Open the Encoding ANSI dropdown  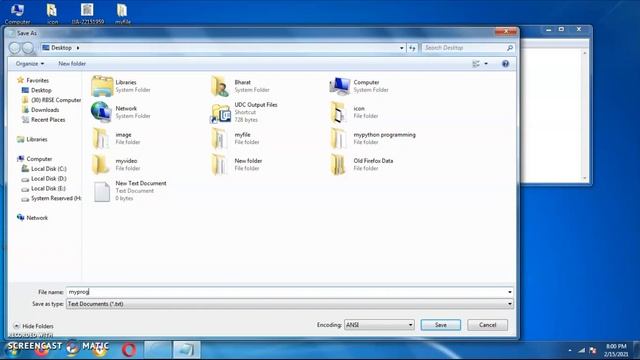click(x=379, y=325)
